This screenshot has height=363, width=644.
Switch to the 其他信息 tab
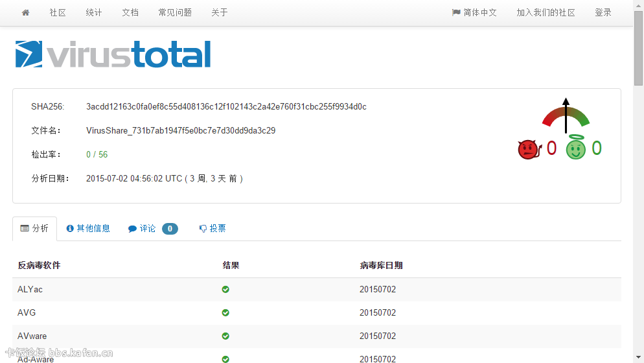tap(88, 229)
